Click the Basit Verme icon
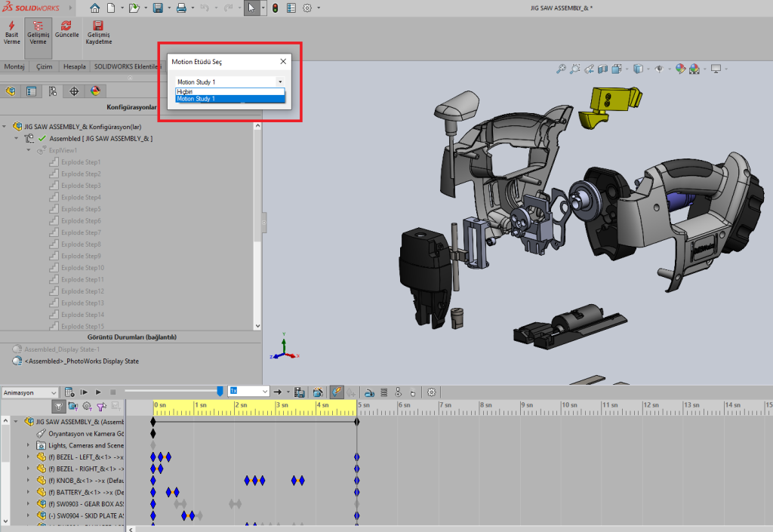The height and width of the screenshot is (532, 773). tap(12, 25)
